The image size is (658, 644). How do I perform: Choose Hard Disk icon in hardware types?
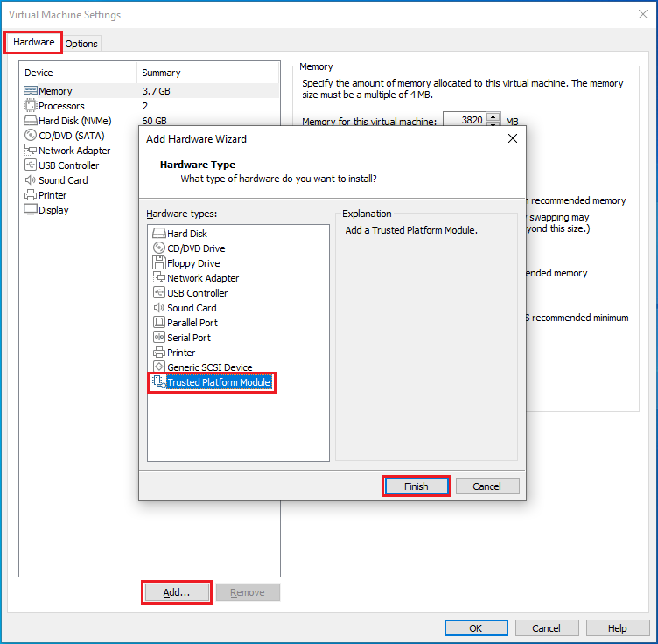click(x=159, y=233)
